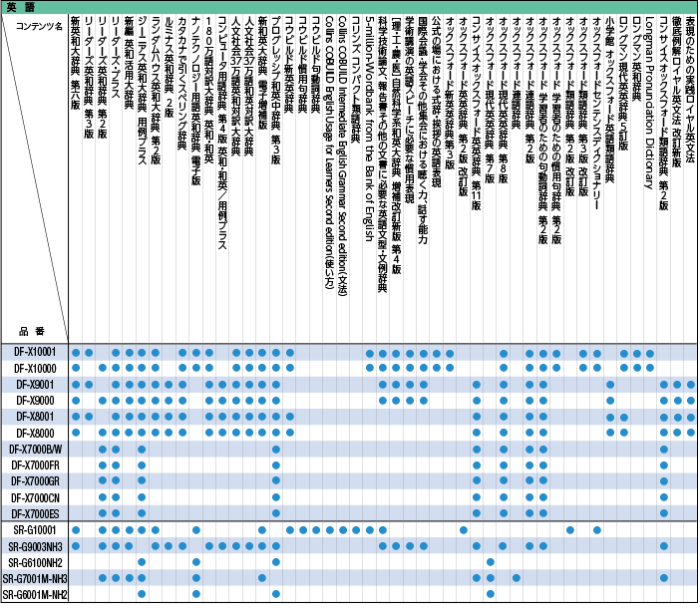Select column header 表現のための実践ロイヤル英文法
This screenshot has height=614, width=700.
pos(690,90)
